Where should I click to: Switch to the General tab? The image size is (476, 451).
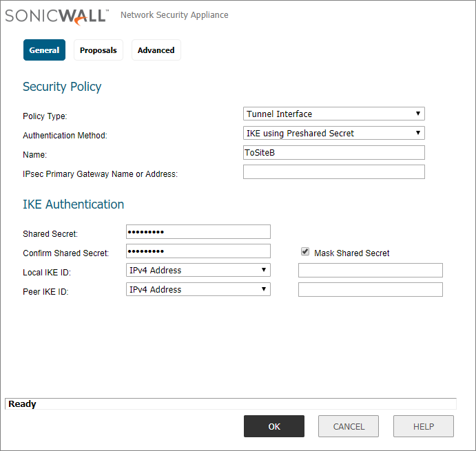[44, 50]
